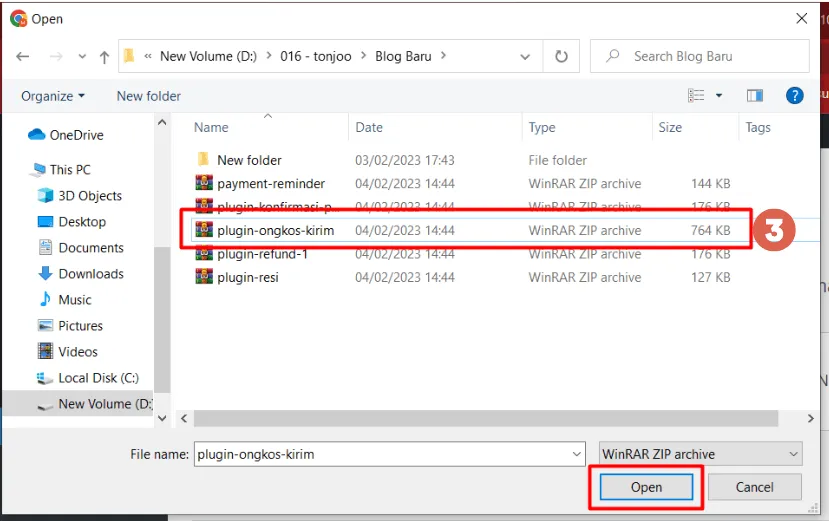Viewport: 829px width, 521px height.
Task: Click the New Volume (D:) breadcrumb
Action: pos(208,56)
